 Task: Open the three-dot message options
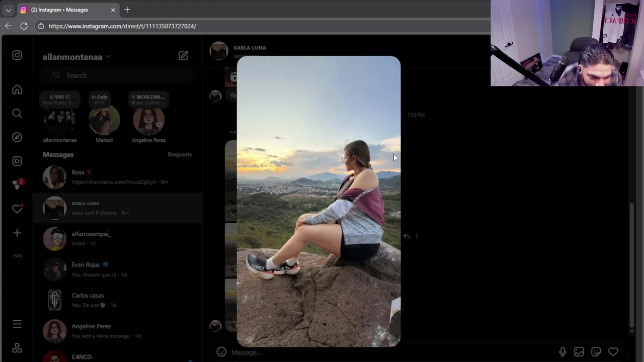click(417, 236)
